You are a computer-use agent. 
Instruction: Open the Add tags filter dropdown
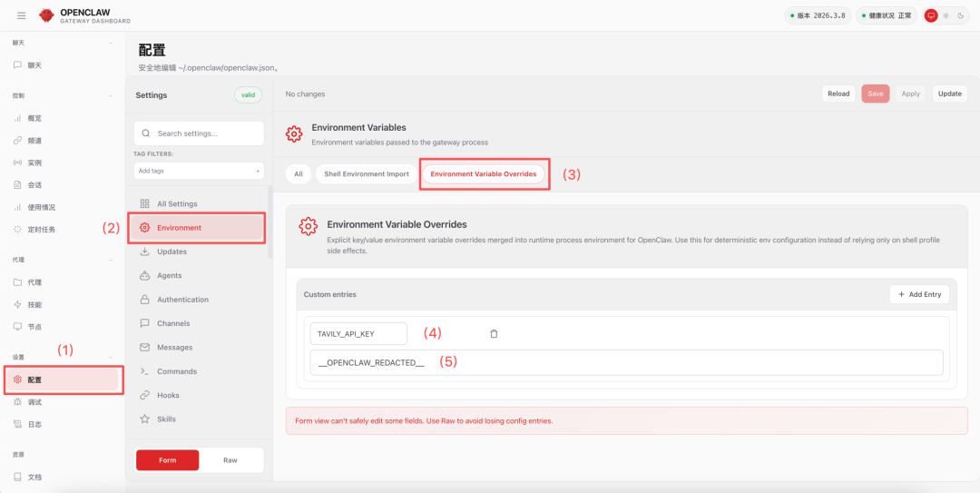198,171
